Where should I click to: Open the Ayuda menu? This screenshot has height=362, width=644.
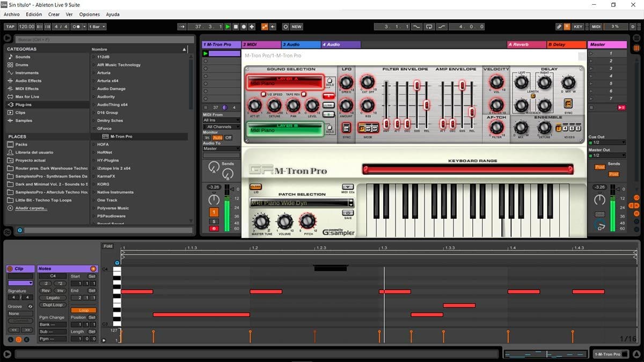113,14
